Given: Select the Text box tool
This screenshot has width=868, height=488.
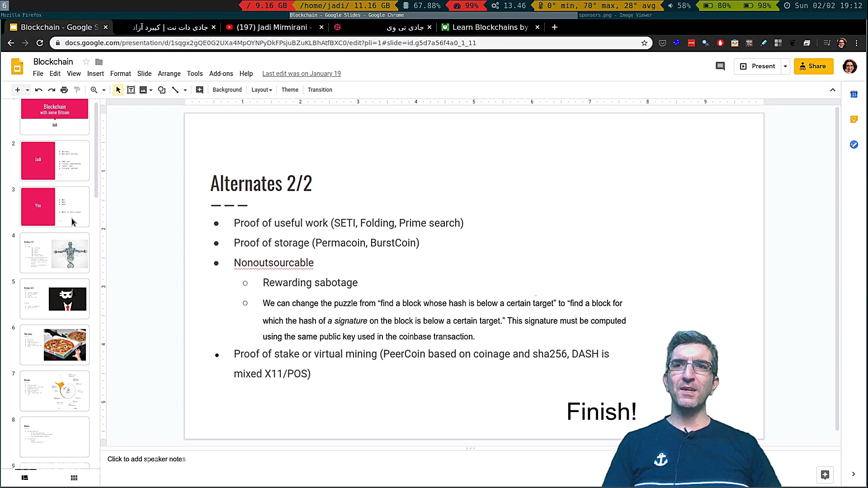Looking at the screenshot, I should tap(131, 90).
